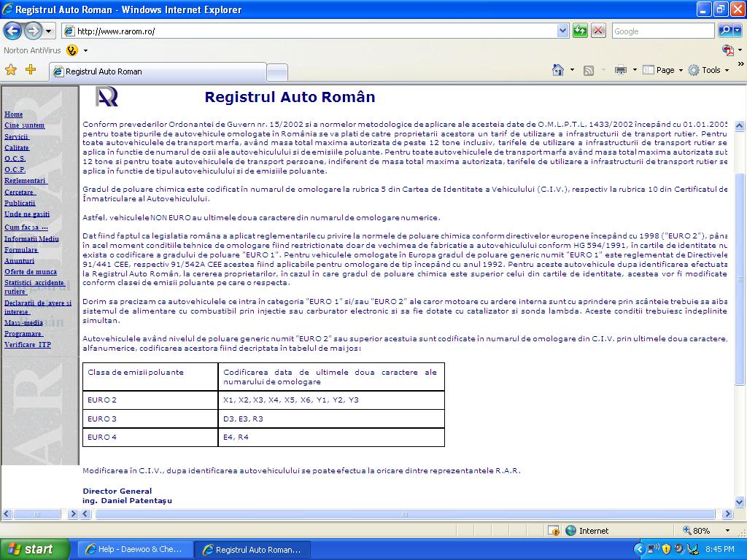Expand the address bar URL dropdown
Screen dimensions: 747x560
562,31
